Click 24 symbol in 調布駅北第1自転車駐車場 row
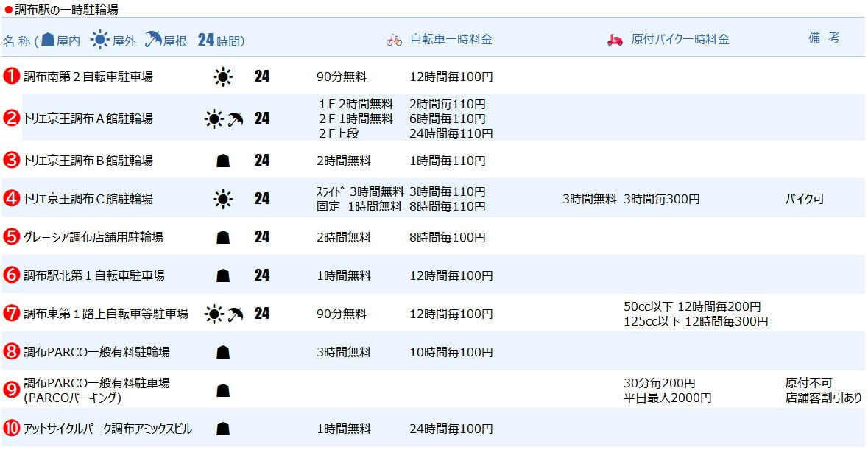Screen dimensions: 868x450 262,275
